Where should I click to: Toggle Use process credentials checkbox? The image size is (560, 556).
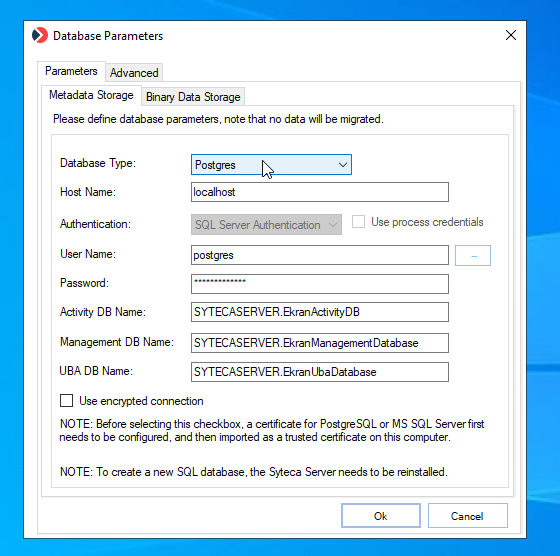pos(358,222)
